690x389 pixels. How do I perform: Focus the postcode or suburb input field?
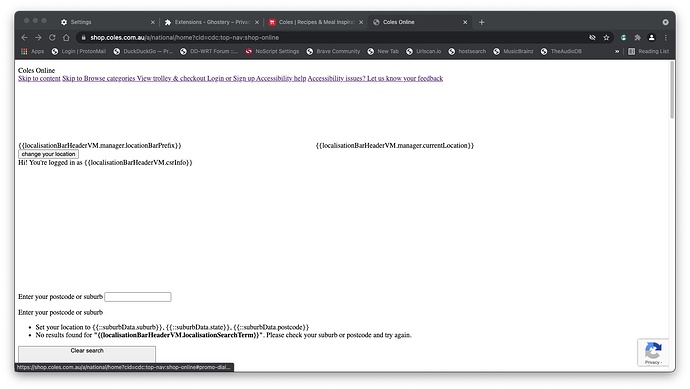pyautogui.click(x=138, y=297)
